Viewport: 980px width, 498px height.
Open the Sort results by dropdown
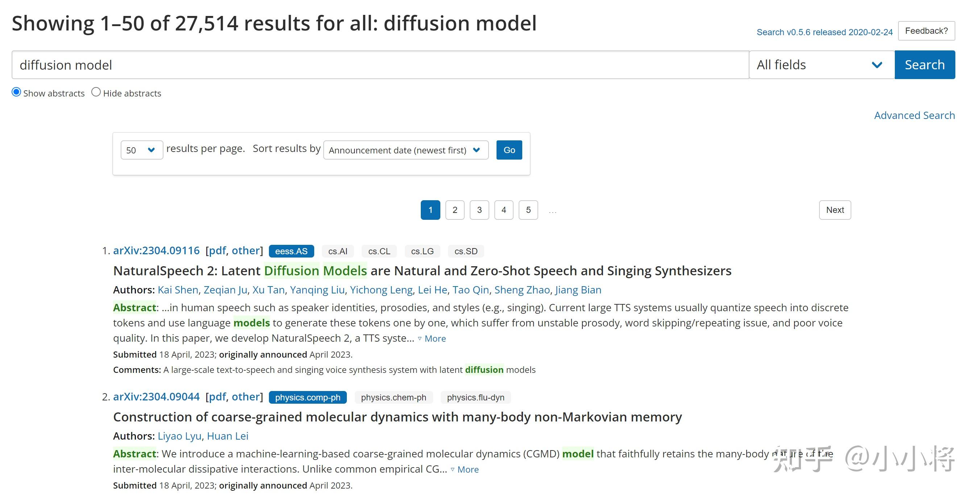point(406,150)
